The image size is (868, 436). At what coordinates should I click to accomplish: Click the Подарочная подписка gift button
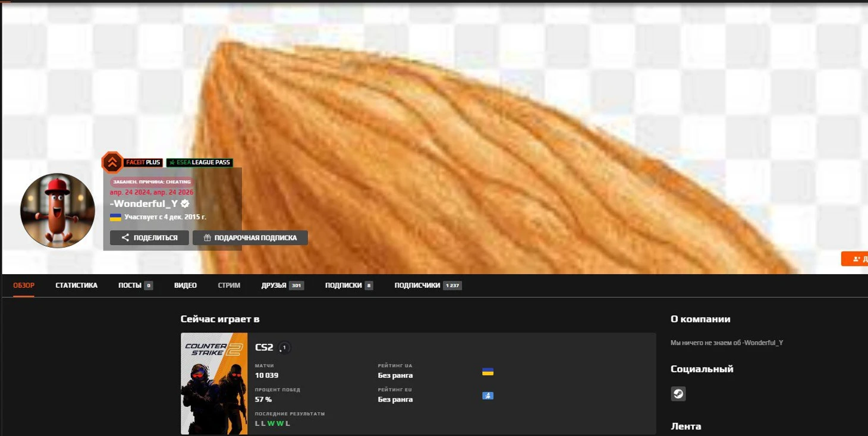coord(250,238)
